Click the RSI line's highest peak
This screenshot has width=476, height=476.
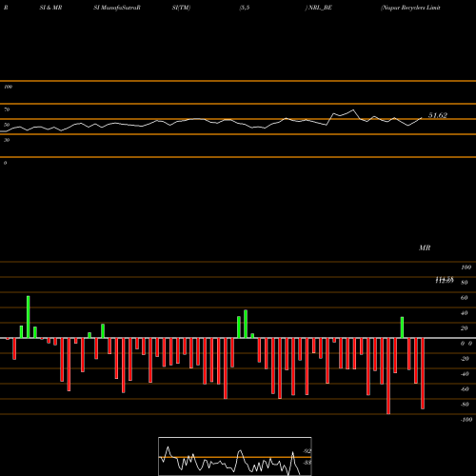pos(353,110)
